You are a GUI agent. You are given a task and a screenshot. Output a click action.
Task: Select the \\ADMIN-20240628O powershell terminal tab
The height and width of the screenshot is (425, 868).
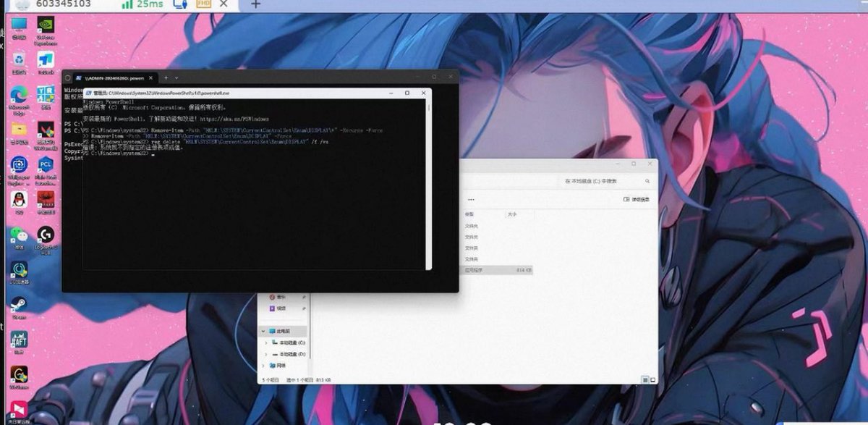[114, 77]
